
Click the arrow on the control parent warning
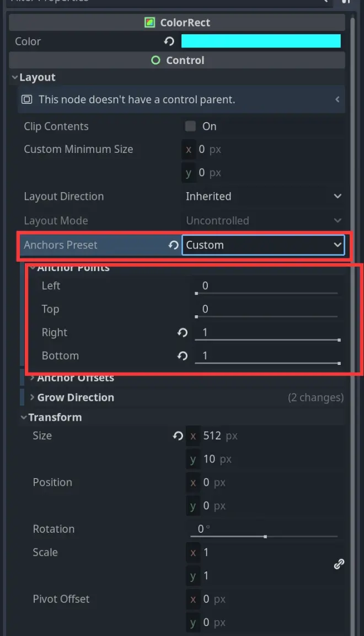[x=337, y=100]
